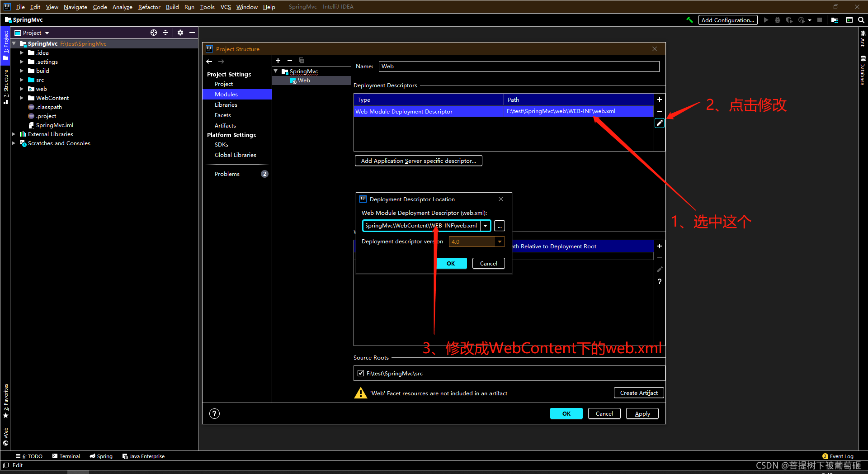The image size is (868, 474).
Task: Select Facets in Project Settings
Action: coord(222,115)
